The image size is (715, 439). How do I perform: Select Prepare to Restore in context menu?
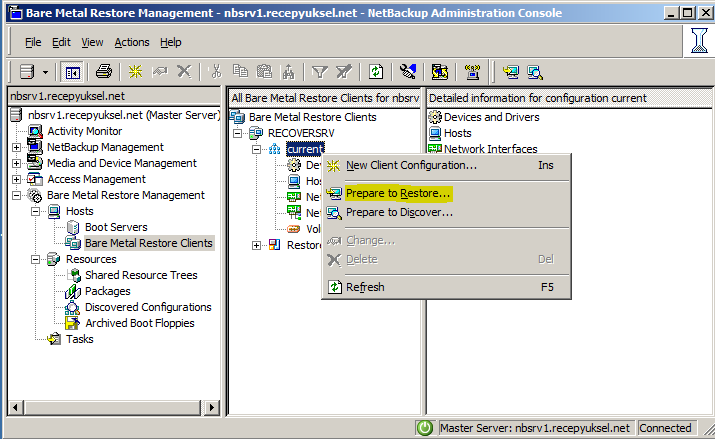[x=446, y=193]
